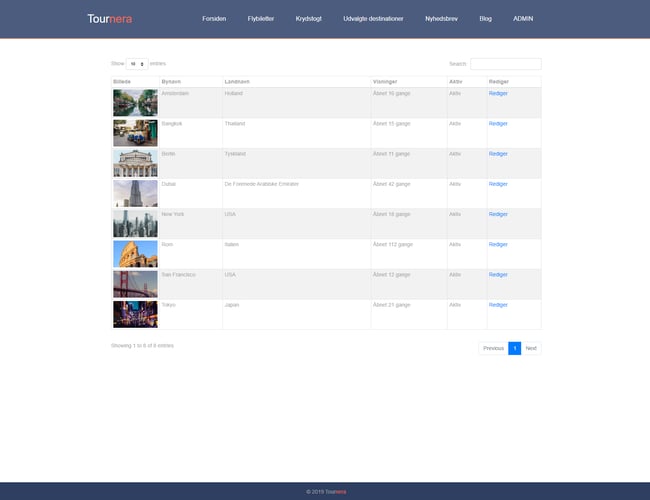Select page 1 in pagination
Screen dimensions: 650x500
[x=514, y=348]
